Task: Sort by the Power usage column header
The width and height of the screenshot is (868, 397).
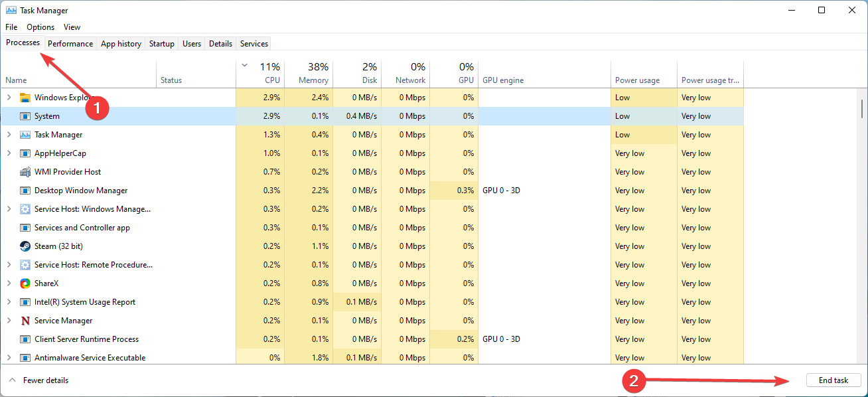Action: click(x=644, y=74)
